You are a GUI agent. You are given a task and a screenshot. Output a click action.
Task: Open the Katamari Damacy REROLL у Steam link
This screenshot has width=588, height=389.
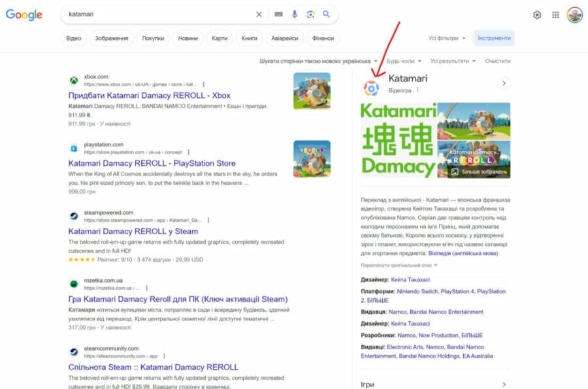(x=133, y=232)
